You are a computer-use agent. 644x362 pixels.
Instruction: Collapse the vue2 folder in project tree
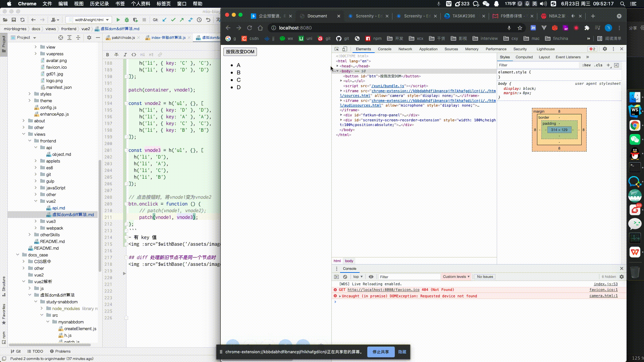pyautogui.click(x=36, y=201)
